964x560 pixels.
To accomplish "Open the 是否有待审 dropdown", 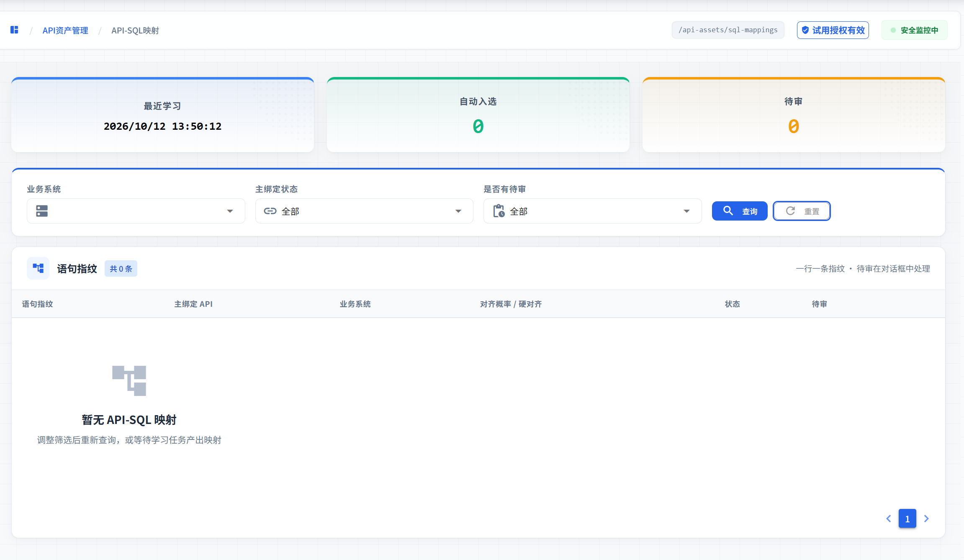I will pyautogui.click(x=593, y=211).
